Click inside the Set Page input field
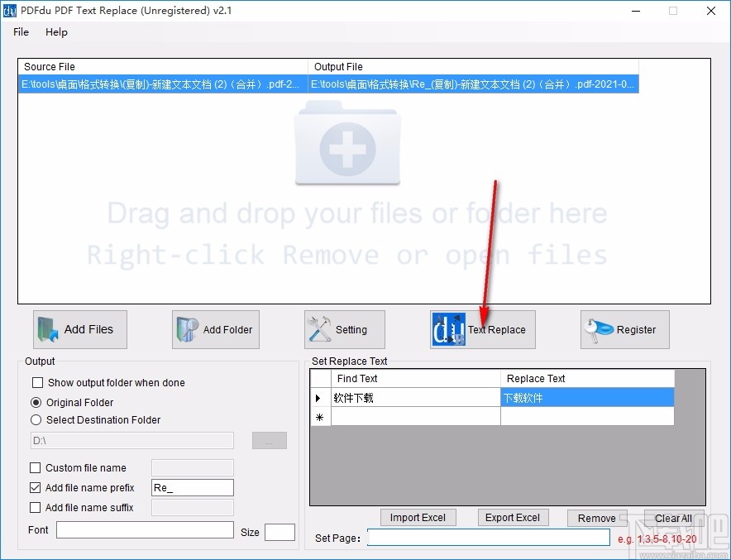 [x=488, y=538]
